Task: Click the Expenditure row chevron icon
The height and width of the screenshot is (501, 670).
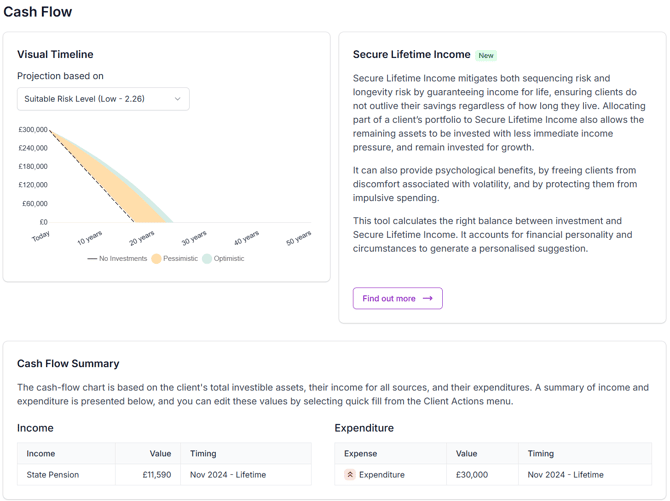Action: [350, 475]
